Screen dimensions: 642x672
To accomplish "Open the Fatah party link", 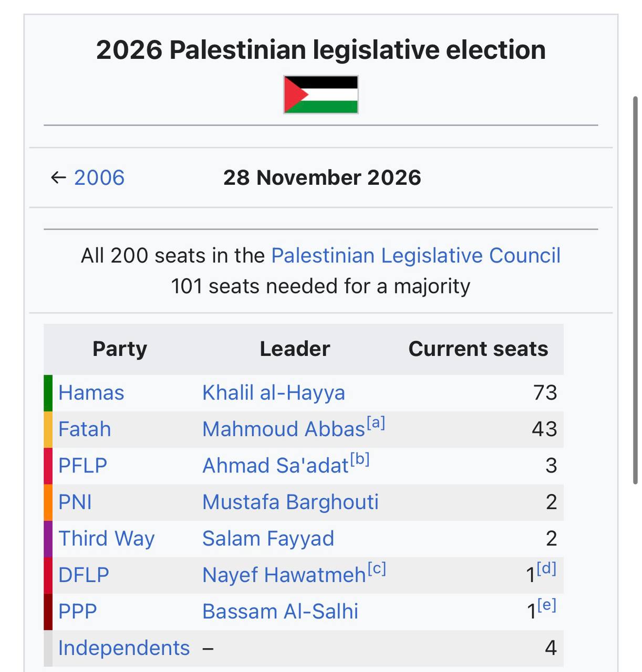I will [x=85, y=429].
